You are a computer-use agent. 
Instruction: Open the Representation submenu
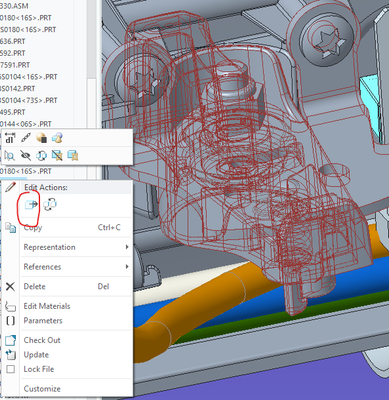(77, 247)
